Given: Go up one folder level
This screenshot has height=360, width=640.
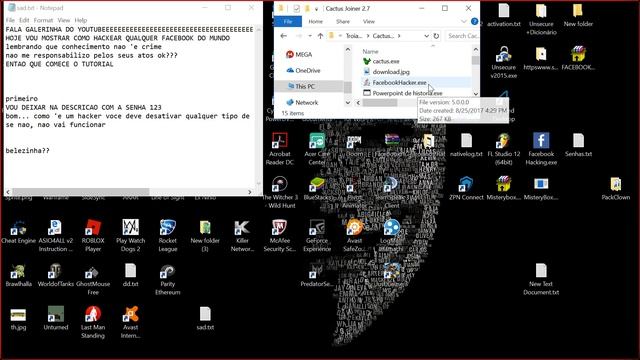Looking at the screenshot, I should click(x=320, y=36).
